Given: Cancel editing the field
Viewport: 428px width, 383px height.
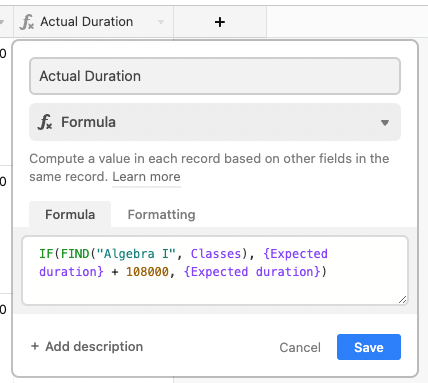Looking at the screenshot, I should 300,347.
